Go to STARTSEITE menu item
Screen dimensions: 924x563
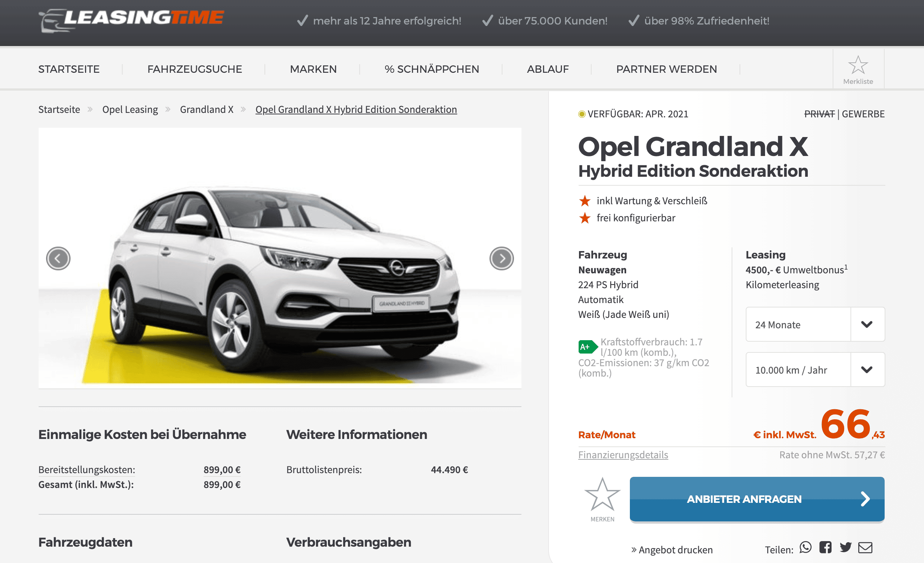tap(69, 69)
